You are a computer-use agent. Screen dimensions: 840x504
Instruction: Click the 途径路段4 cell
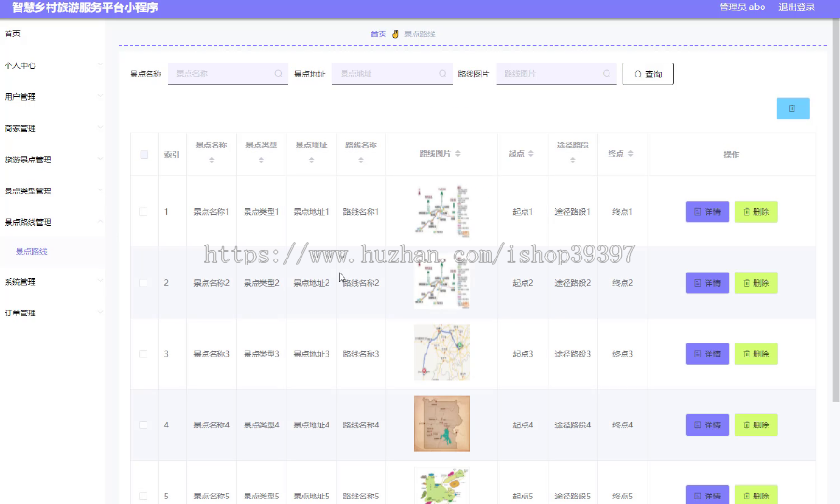[x=573, y=426]
